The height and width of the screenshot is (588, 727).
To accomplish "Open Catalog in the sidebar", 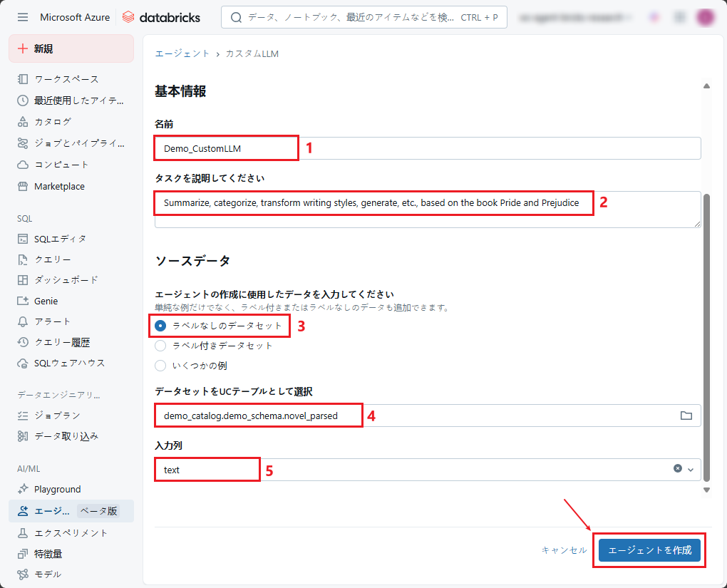I will point(53,122).
